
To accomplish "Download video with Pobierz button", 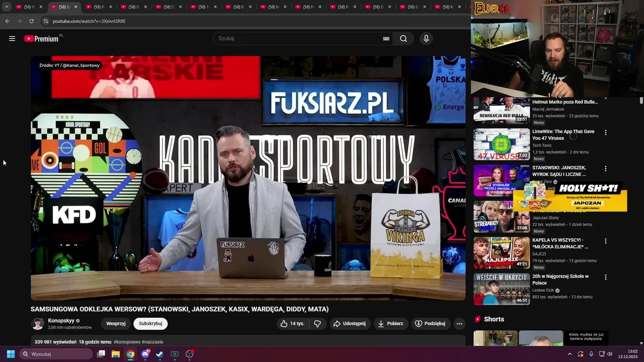I will [390, 324].
